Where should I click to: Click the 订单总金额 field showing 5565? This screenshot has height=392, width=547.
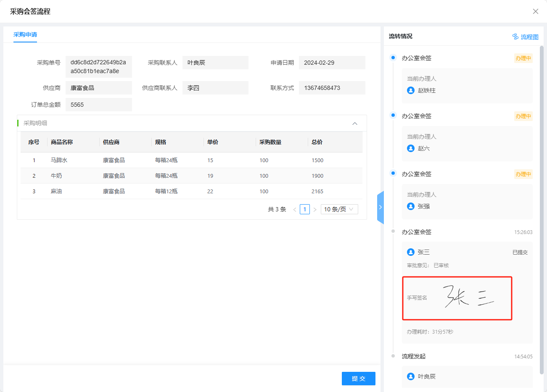[98, 105]
